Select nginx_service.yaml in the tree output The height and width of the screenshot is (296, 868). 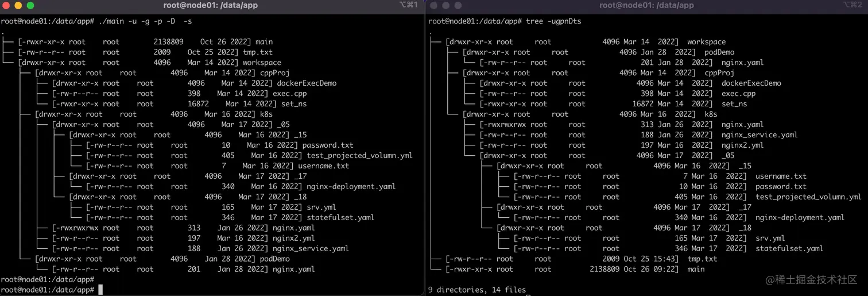click(x=759, y=135)
